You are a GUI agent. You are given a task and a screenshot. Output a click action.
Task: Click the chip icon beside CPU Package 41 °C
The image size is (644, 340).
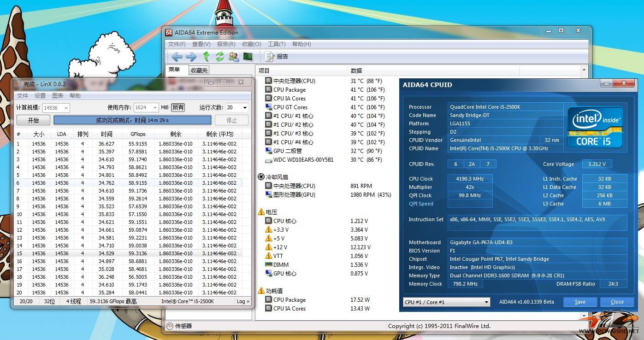(x=268, y=90)
